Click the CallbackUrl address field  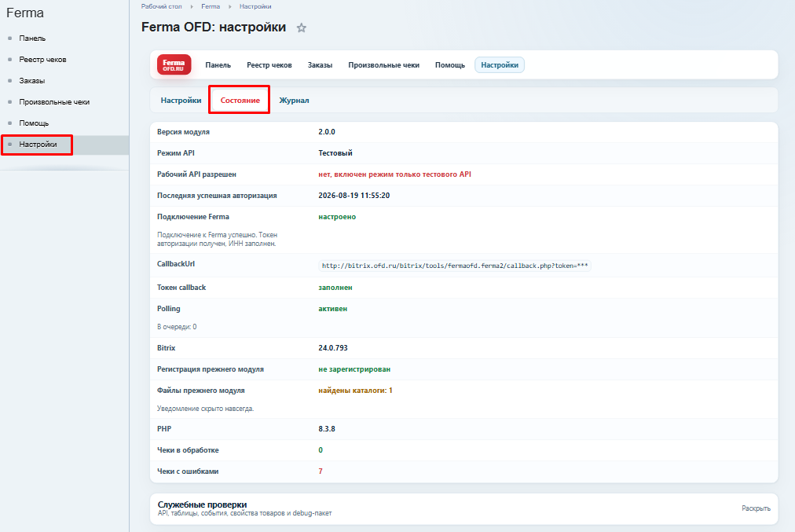tap(455, 266)
